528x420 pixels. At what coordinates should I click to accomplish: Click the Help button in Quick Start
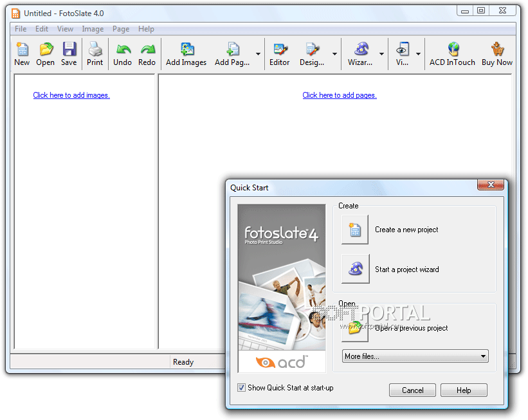tap(464, 390)
